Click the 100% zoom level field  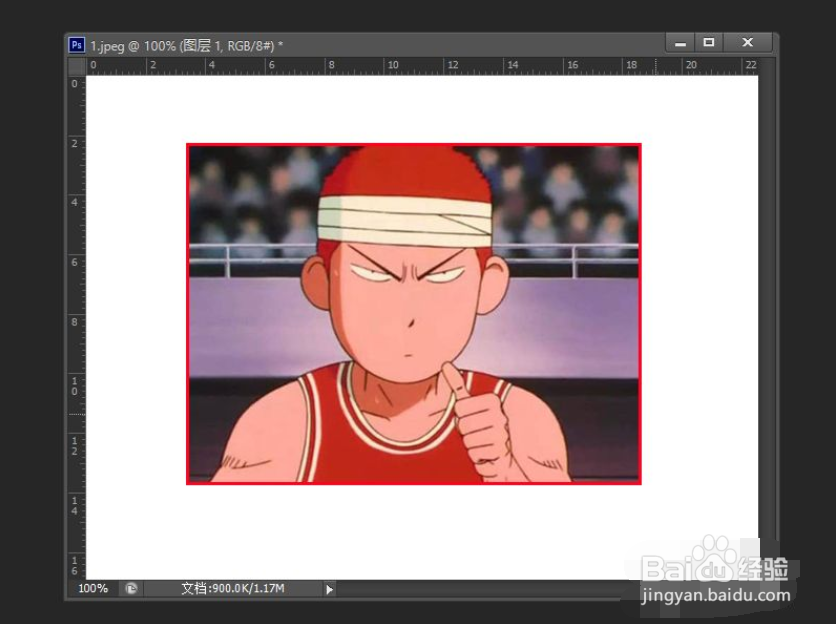93,589
